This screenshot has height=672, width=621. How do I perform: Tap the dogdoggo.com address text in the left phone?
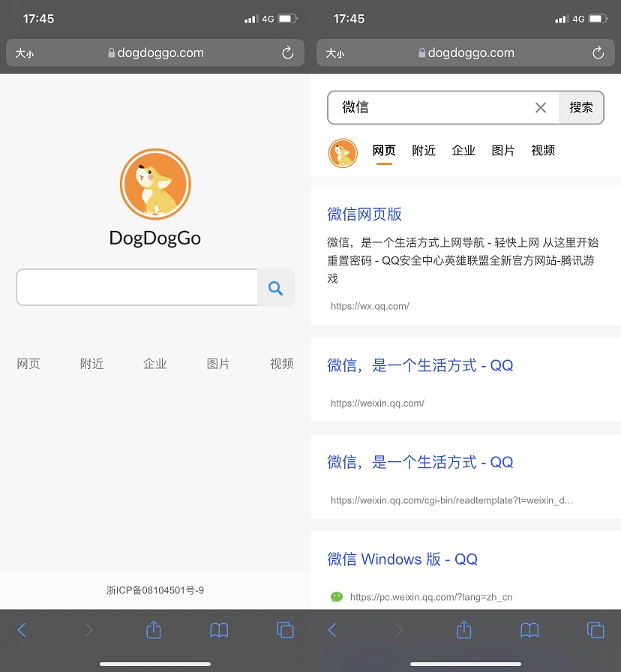click(160, 52)
